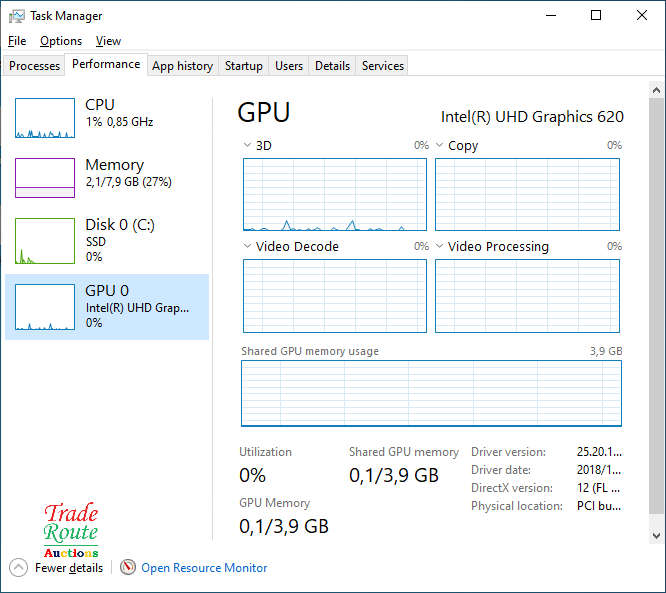Collapse view with Fewer details arrow icon
Screen dimensions: 666x593
coord(18,567)
